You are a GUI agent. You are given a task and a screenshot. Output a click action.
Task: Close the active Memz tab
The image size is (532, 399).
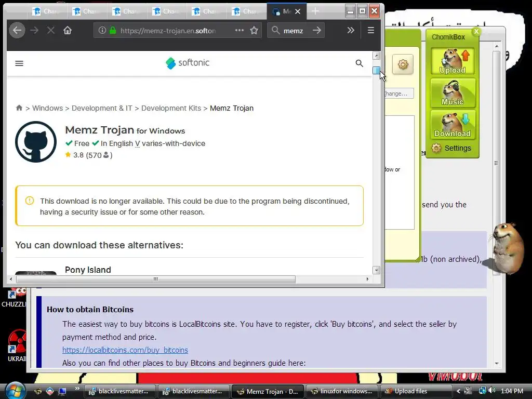click(x=298, y=11)
